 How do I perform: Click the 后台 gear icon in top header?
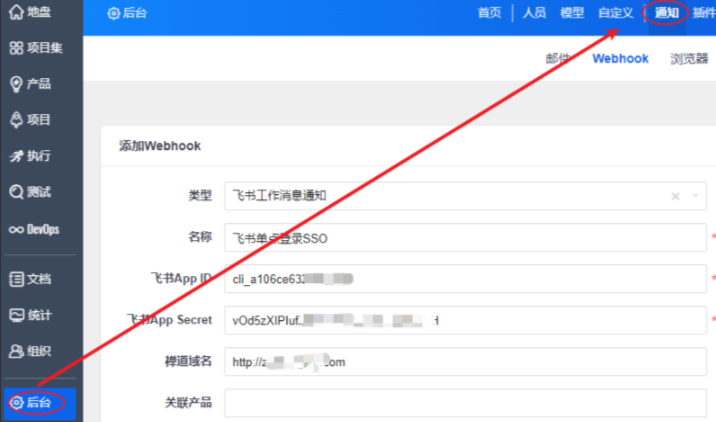coord(113,13)
